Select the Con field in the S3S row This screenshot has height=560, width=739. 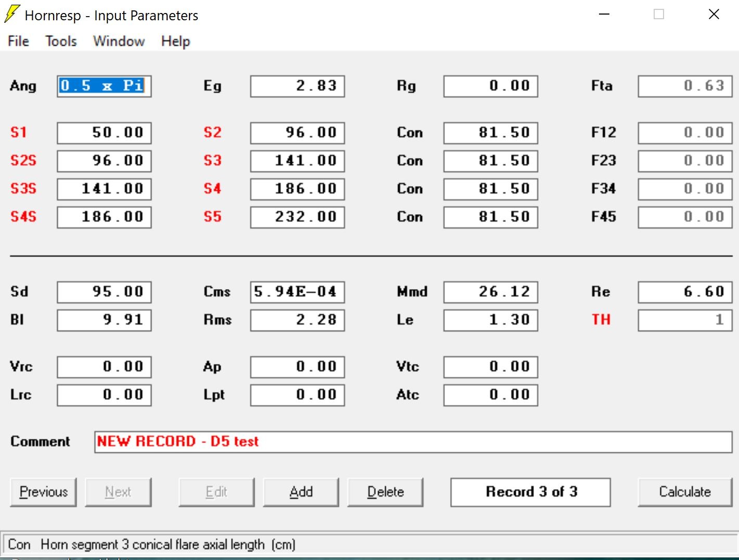pos(491,189)
